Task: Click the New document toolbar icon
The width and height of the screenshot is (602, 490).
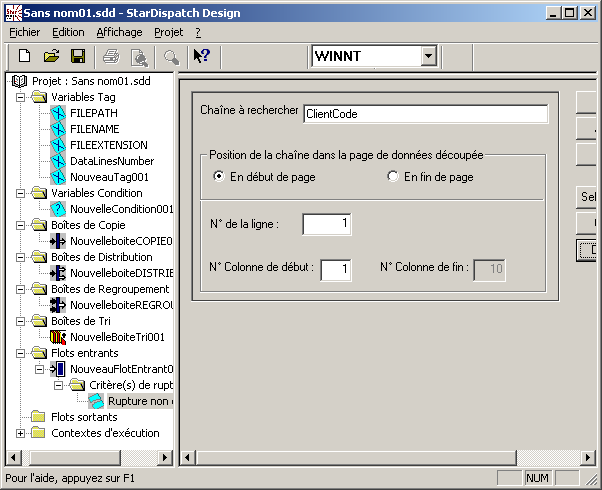Action: tap(25, 56)
